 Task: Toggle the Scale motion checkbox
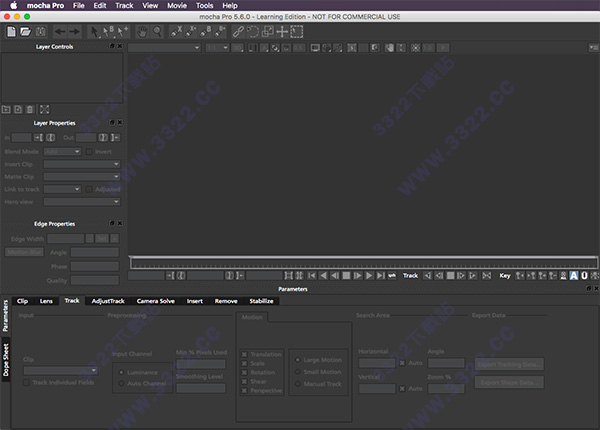245,363
